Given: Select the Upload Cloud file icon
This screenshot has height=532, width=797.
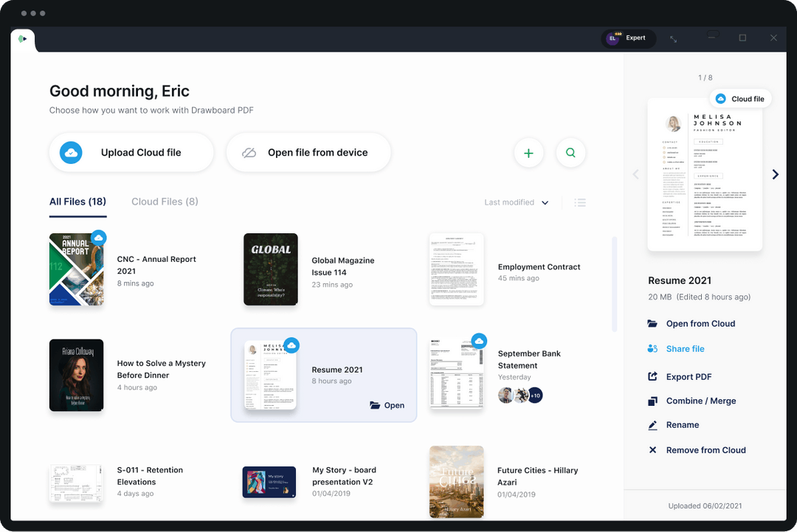Looking at the screenshot, I should pyautogui.click(x=71, y=152).
